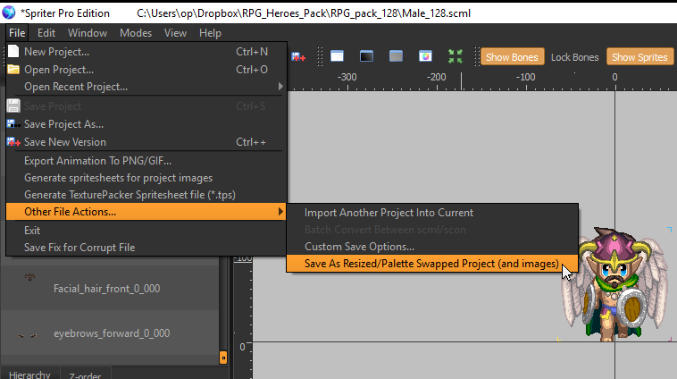Viewport: 677px width, 379px height.
Task: Toggle the Show Bones button
Action: pos(512,57)
